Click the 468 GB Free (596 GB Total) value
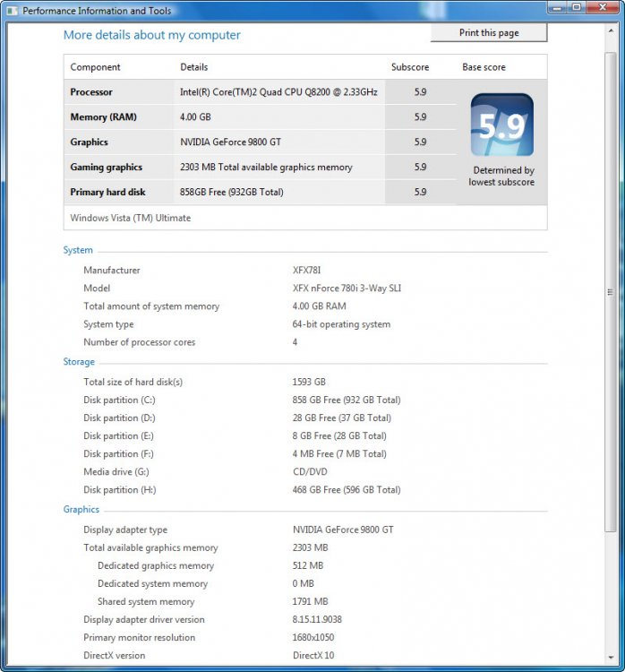Screen dimensions: 625x672 coord(347,490)
